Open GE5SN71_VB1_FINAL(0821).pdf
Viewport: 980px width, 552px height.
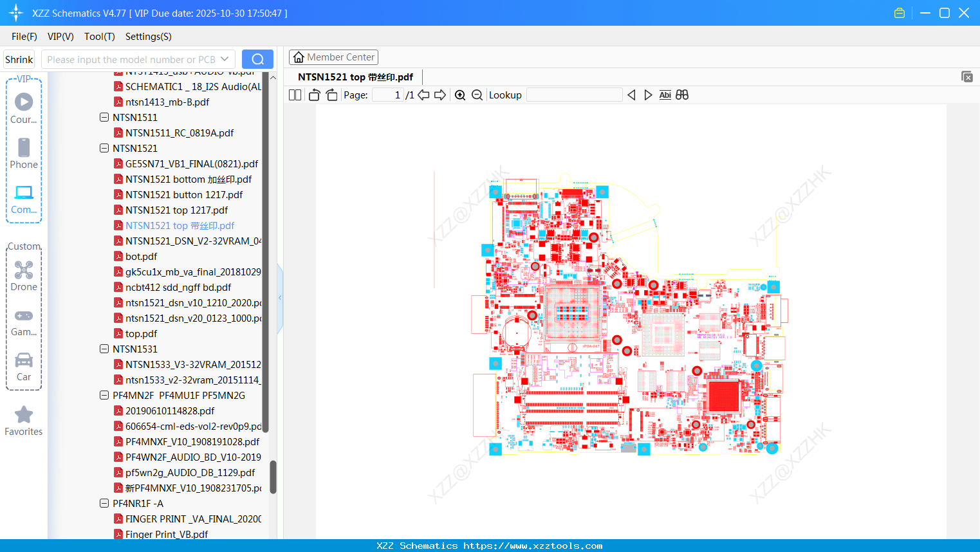[x=192, y=164]
